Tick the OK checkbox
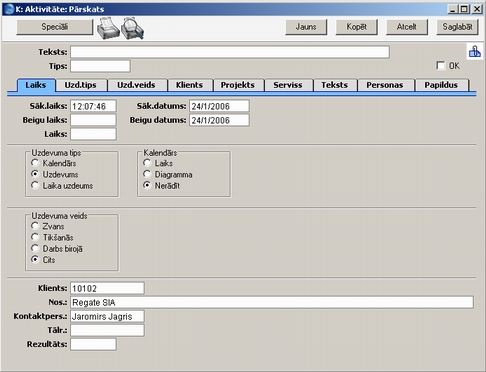This screenshot has height=372, width=486. tap(440, 65)
